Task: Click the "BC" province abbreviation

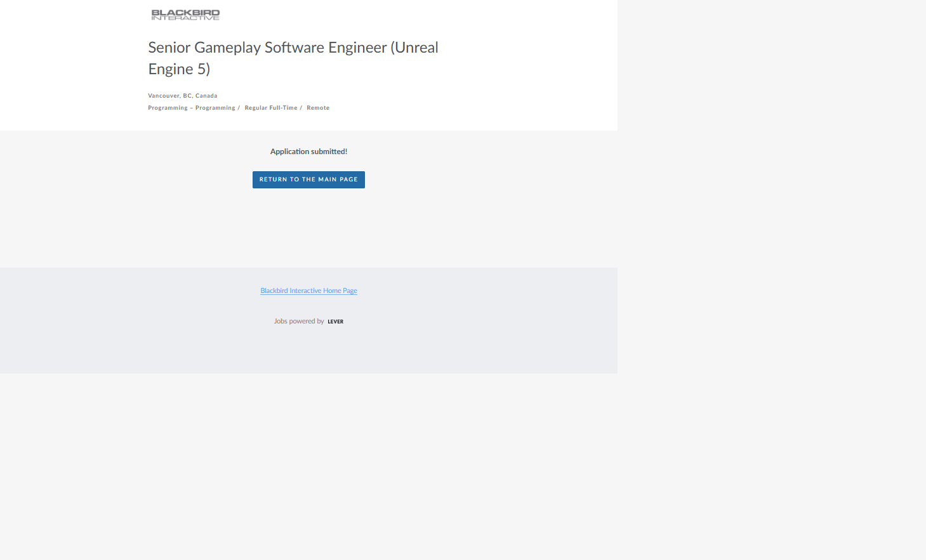Action: (x=187, y=96)
